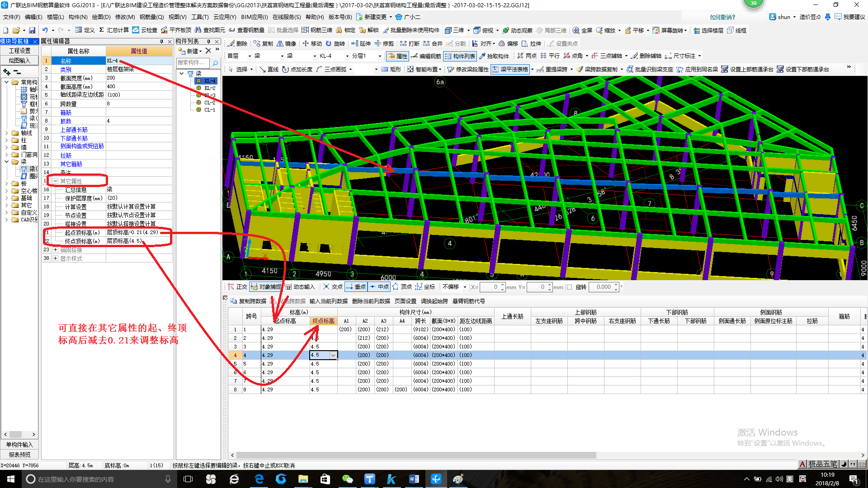Click 悬臂钢筋代号 button

coord(468,301)
